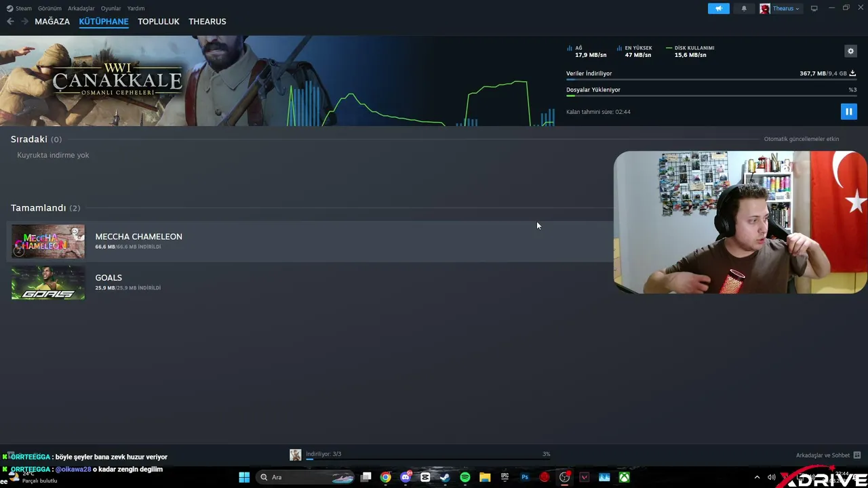Click the bottom download progress bar
868x488 pixels.
pyautogui.click(x=428, y=459)
